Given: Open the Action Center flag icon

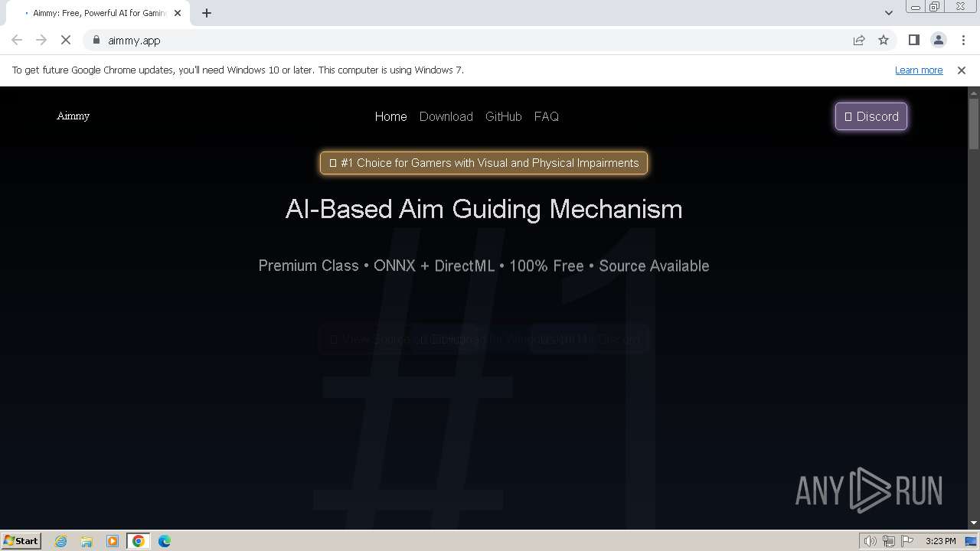Looking at the screenshot, I should pos(907,541).
